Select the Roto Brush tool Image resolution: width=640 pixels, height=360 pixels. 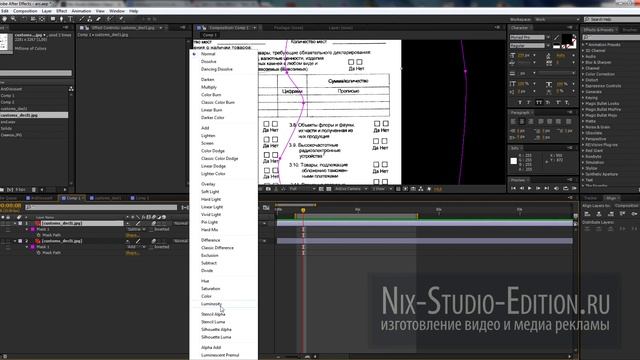[x=109, y=19]
